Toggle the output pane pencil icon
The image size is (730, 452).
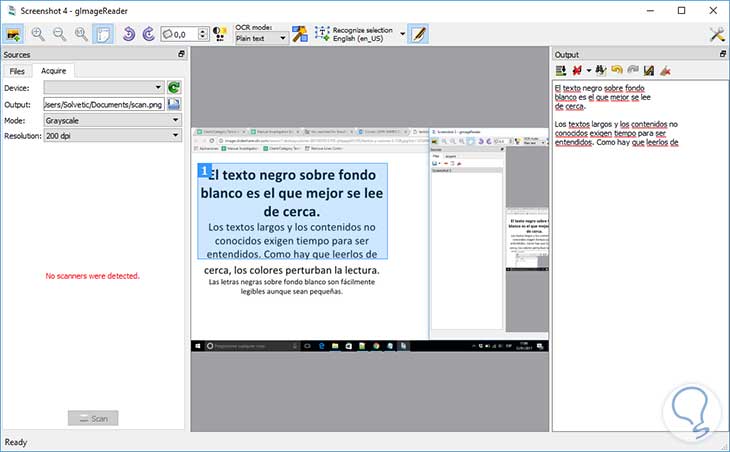[418, 34]
